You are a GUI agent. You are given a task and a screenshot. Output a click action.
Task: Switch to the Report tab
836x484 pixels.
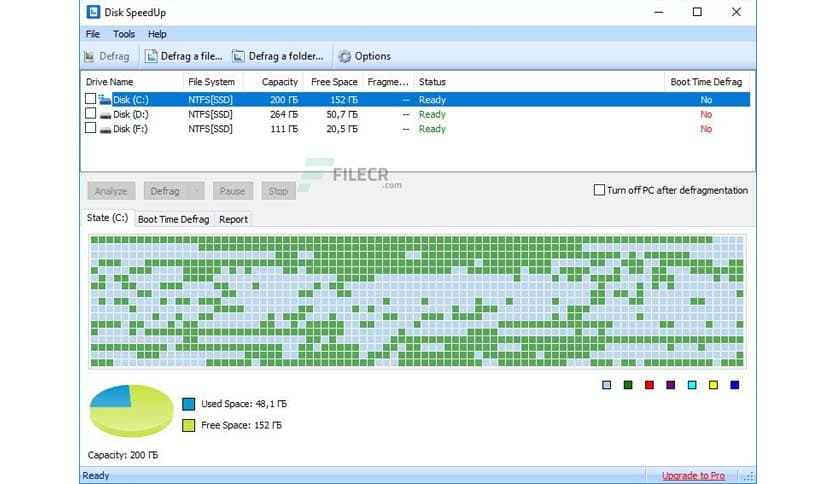233,219
